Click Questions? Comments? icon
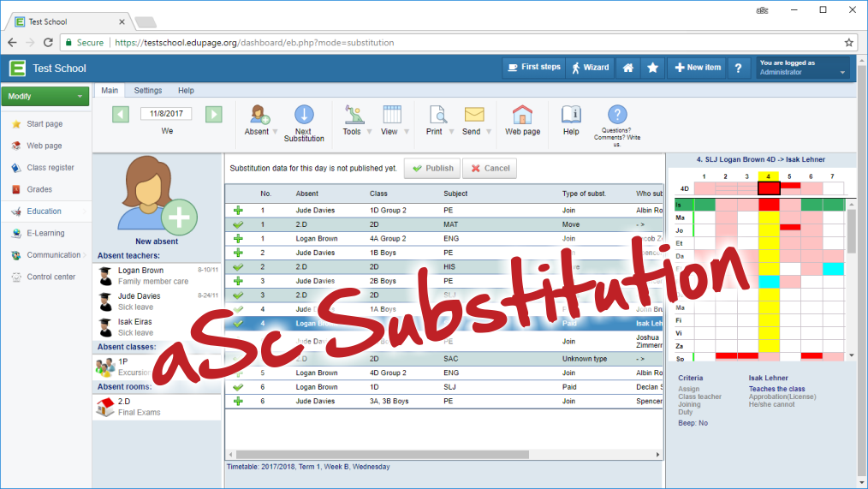The height and width of the screenshot is (489, 868). click(617, 114)
